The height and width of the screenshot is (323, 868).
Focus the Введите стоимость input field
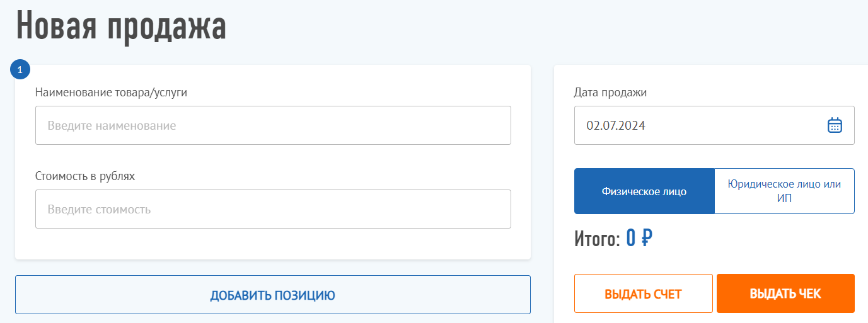tap(272, 209)
